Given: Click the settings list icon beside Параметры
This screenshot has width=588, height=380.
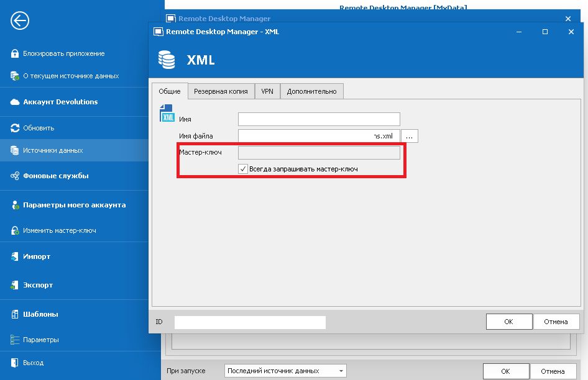Looking at the screenshot, I should pos(15,340).
